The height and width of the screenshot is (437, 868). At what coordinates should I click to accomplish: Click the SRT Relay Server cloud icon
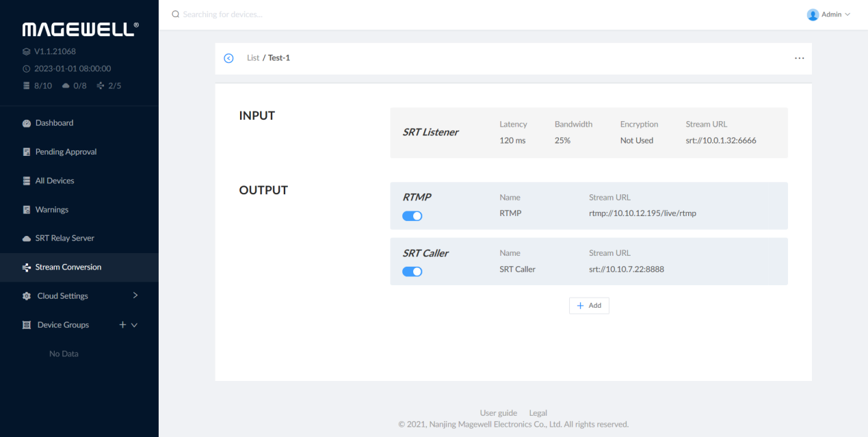[x=27, y=239]
